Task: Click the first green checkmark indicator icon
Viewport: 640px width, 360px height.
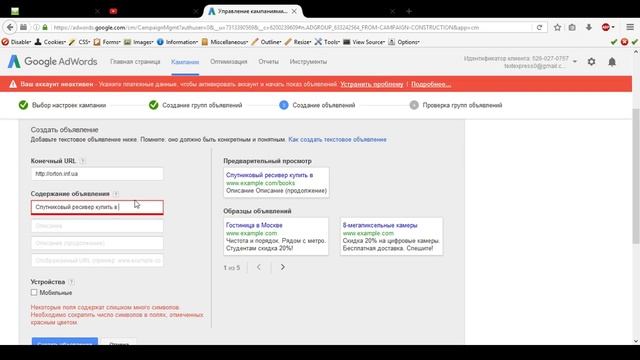Action: [x=613, y=42]
